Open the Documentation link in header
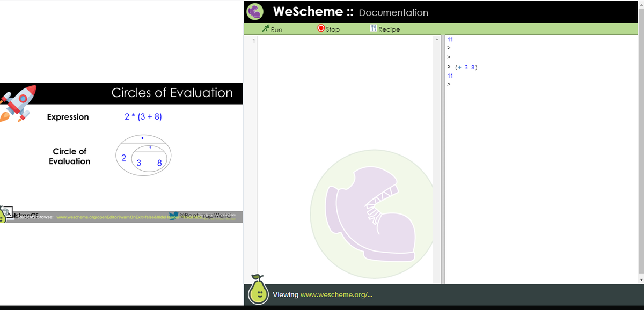Image resolution: width=644 pixels, height=310 pixels. tap(393, 12)
